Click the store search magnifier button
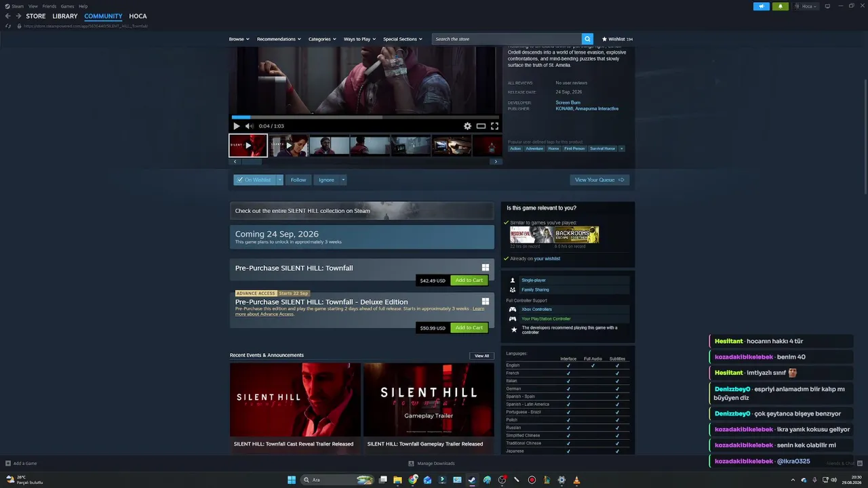The height and width of the screenshot is (488, 868). (587, 39)
